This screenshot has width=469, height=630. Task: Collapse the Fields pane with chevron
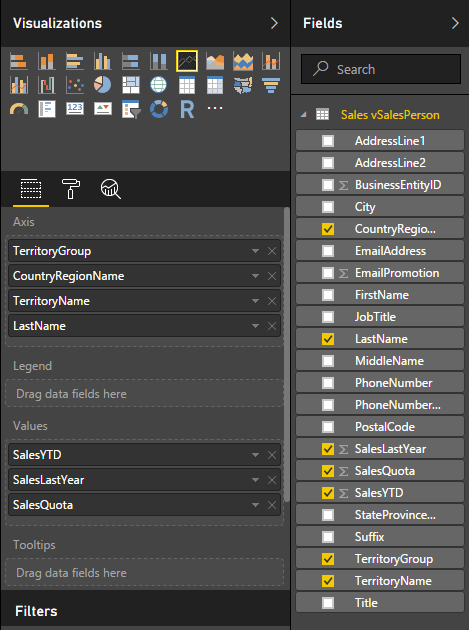click(x=455, y=23)
